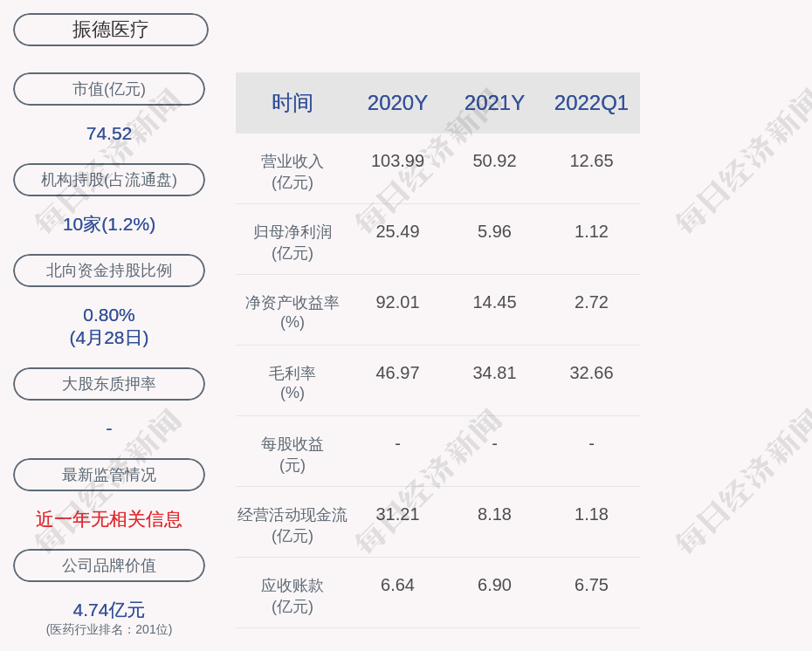Screen dimensions: 812x651
Task: Click the gross margin value 34.81
Action: pyautogui.click(x=494, y=373)
